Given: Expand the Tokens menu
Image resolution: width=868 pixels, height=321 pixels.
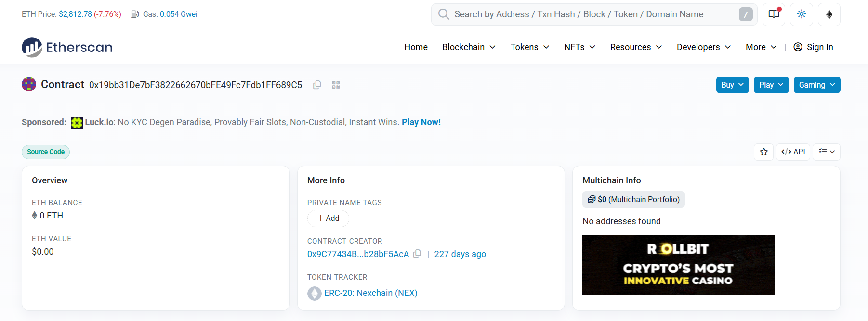Looking at the screenshot, I should click(x=530, y=47).
